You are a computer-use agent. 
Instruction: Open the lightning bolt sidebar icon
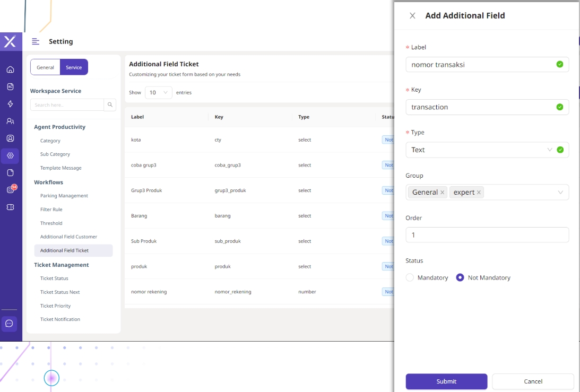pos(10,104)
